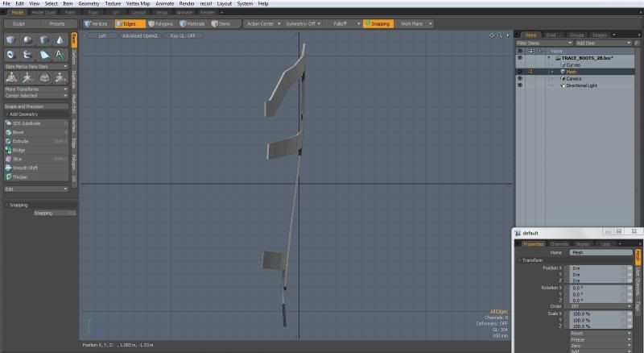Select the Bevel tool
Screen dimensions: 644x353
[x=36, y=132]
